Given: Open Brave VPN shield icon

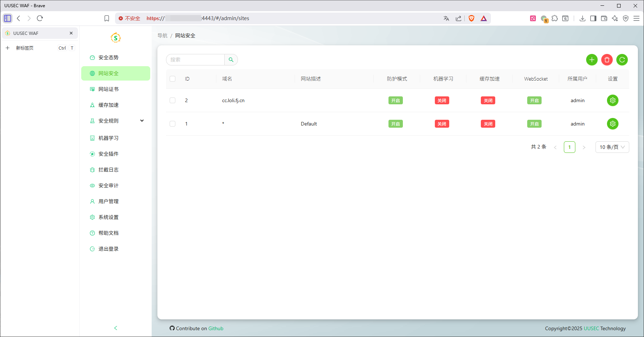Looking at the screenshot, I should click(626, 18).
